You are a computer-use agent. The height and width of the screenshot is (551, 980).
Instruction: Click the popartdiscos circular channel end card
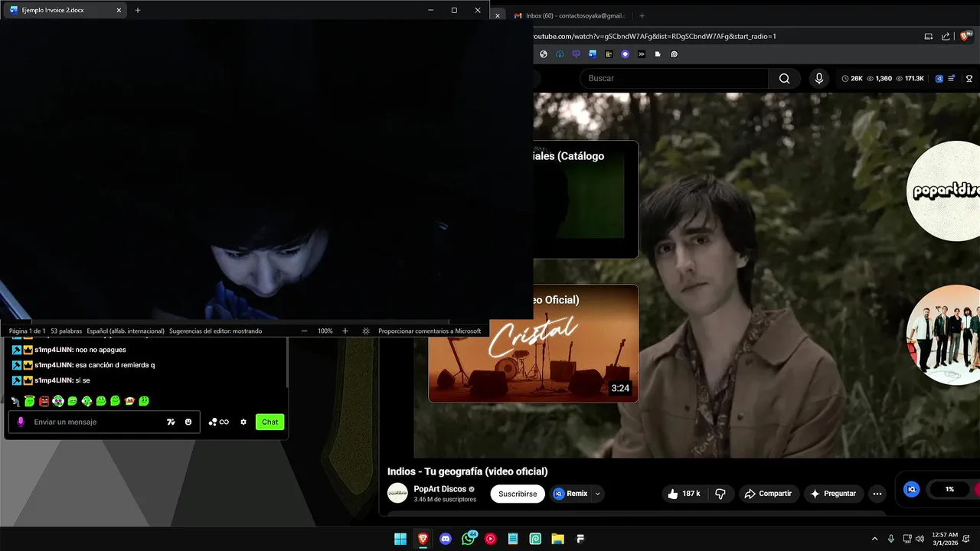click(943, 191)
